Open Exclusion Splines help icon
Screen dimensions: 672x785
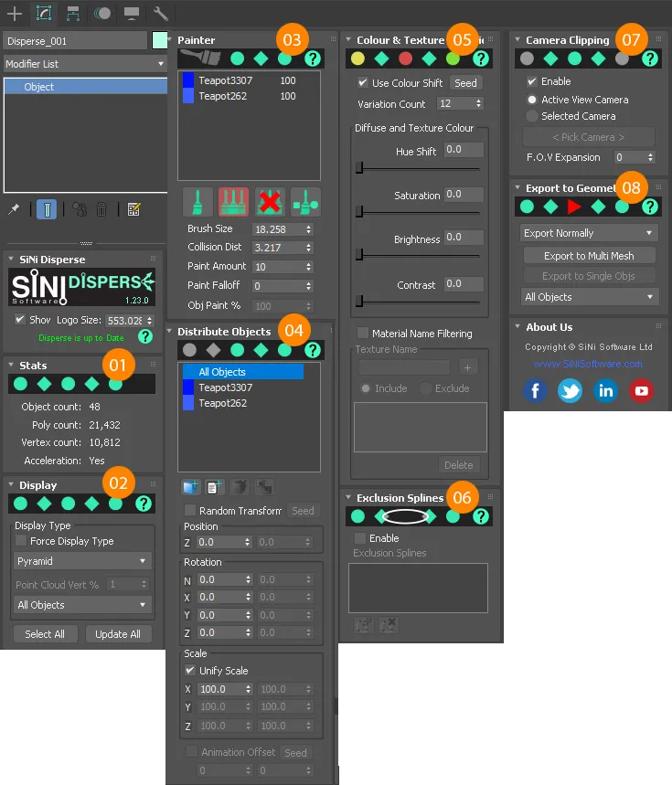(481, 516)
